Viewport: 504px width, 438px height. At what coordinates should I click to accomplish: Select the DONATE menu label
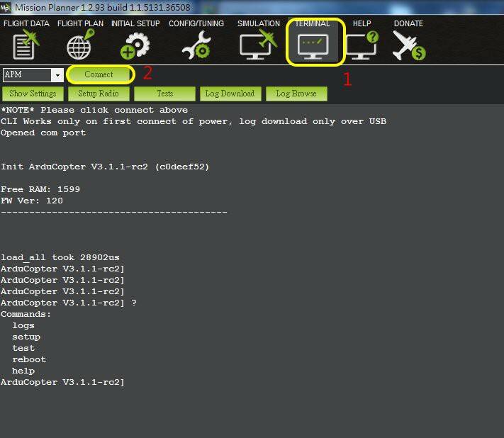[x=408, y=23]
